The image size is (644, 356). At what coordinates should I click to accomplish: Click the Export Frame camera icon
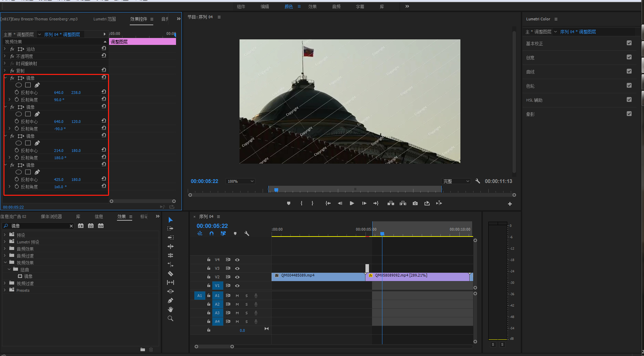415,203
